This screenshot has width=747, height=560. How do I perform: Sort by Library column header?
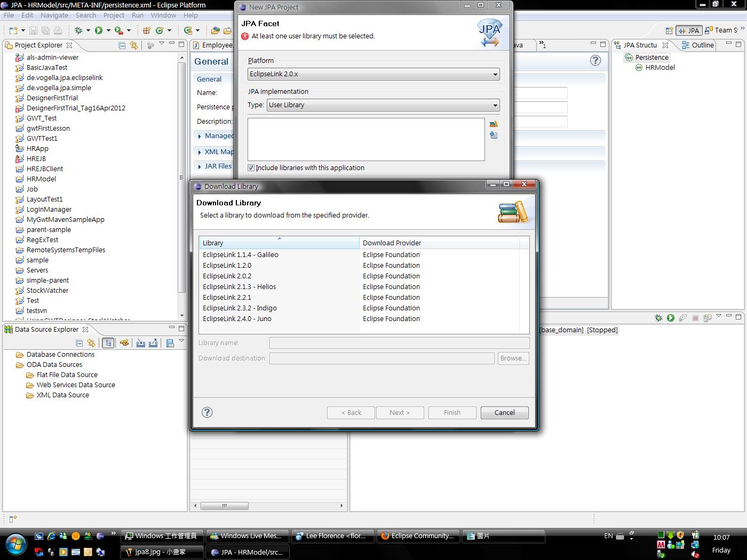[x=279, y=243]
